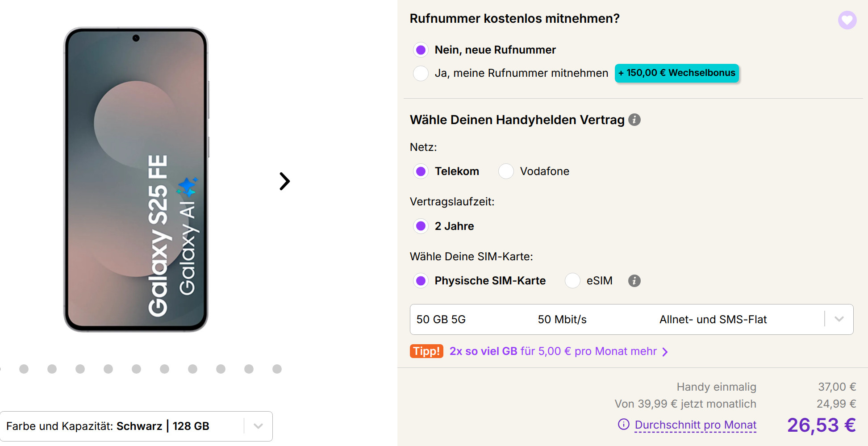Click the orange Tipp badge

[426, 351]
